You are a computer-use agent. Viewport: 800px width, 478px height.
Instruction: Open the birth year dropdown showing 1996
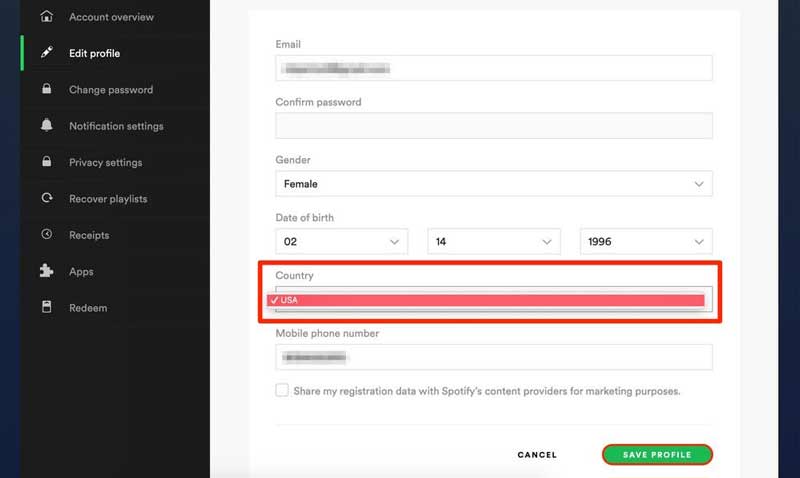tap(646, 241)
